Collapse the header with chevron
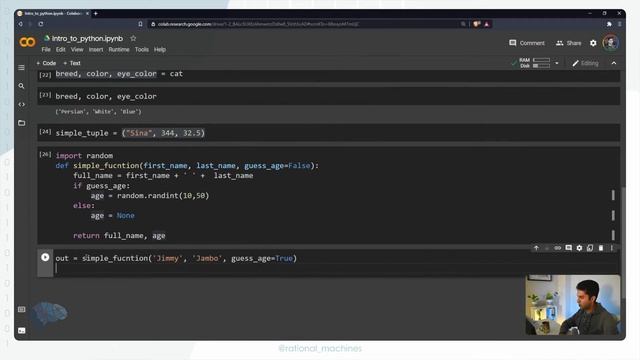Viewport: 640px width, 360px height. pyautogui.click(x=613, y=63)
